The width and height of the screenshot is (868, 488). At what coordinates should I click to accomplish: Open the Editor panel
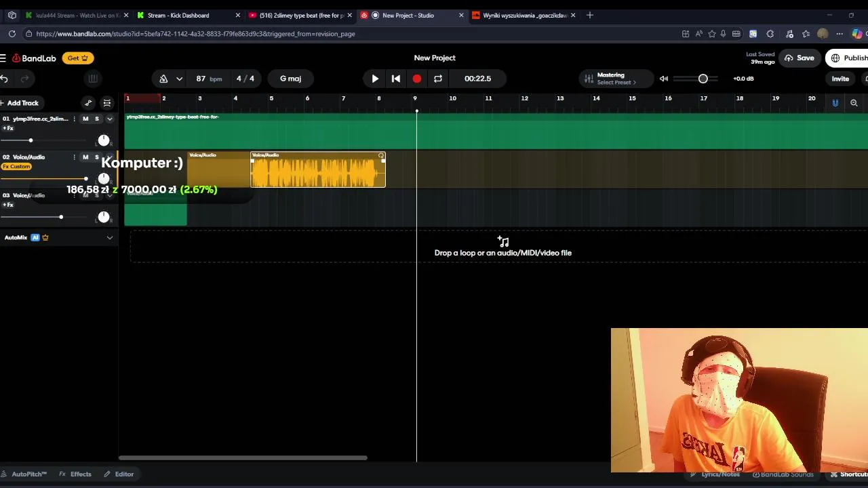click(x=119, y=474)
